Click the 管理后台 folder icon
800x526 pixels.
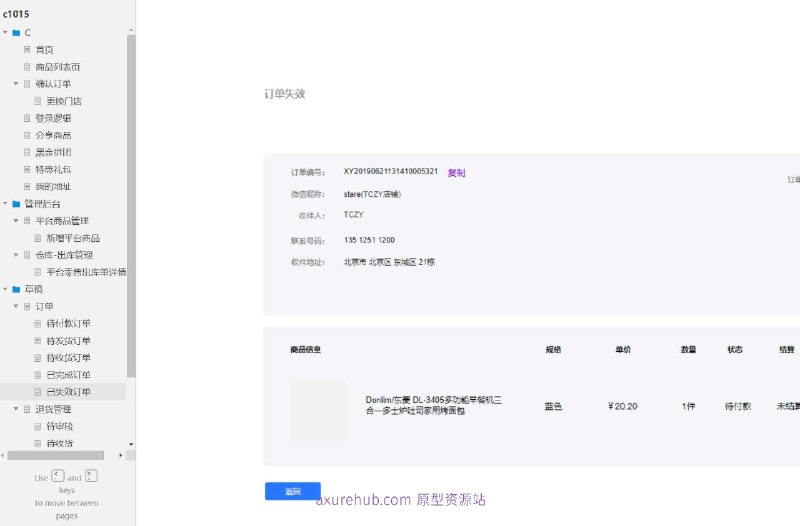point(16,204)
